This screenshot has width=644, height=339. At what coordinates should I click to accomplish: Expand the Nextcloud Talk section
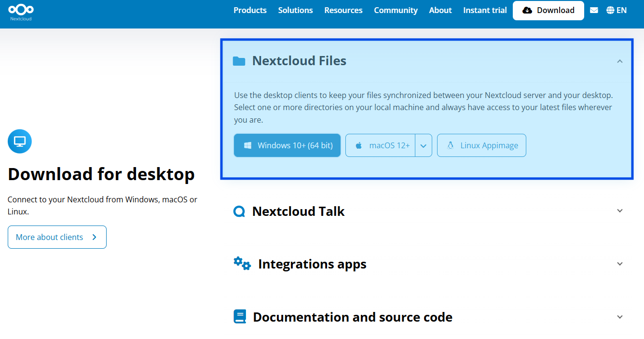pos(620,211)
